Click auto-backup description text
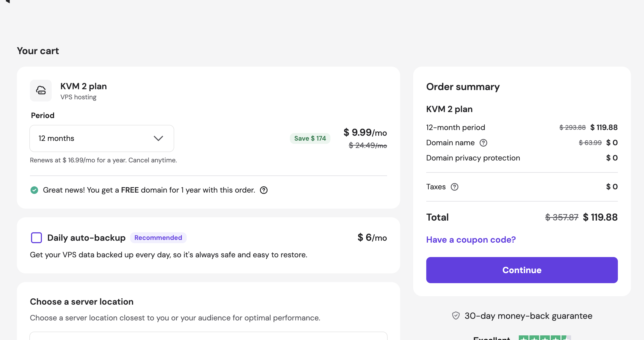Image resolution: width=644 pixels, height=340 pixels. [168, 255]
